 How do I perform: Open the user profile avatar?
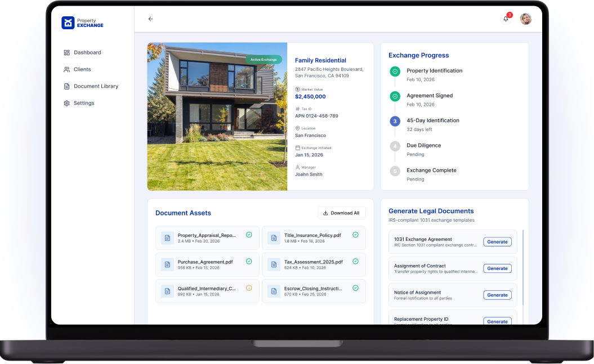click(x=526, y=19)
